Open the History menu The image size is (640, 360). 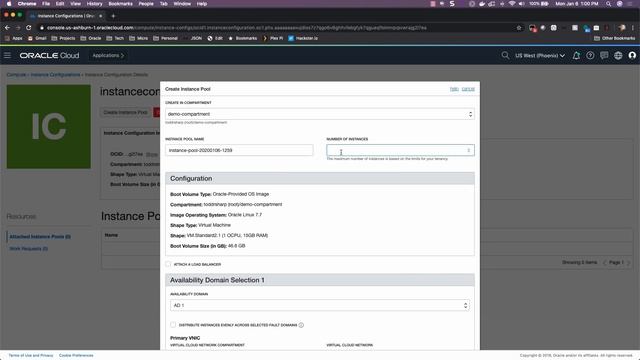click(94, 4)
